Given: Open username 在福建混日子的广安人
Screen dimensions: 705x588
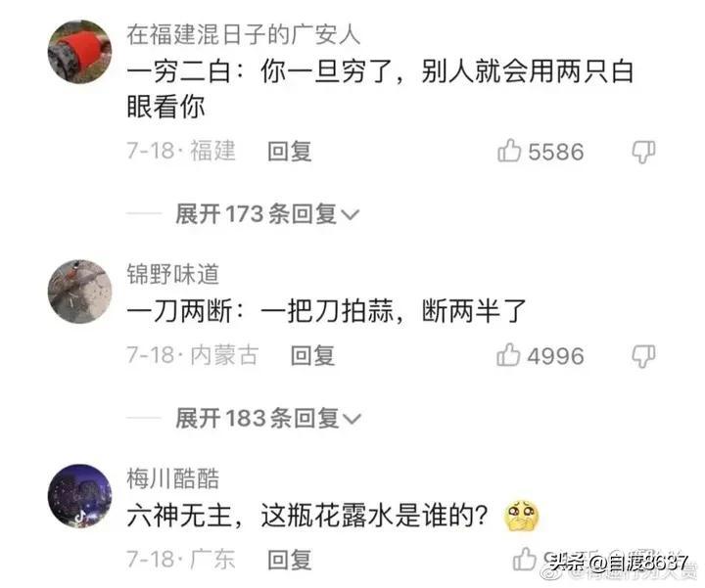Looking at the screenshot, I should 243,34.
